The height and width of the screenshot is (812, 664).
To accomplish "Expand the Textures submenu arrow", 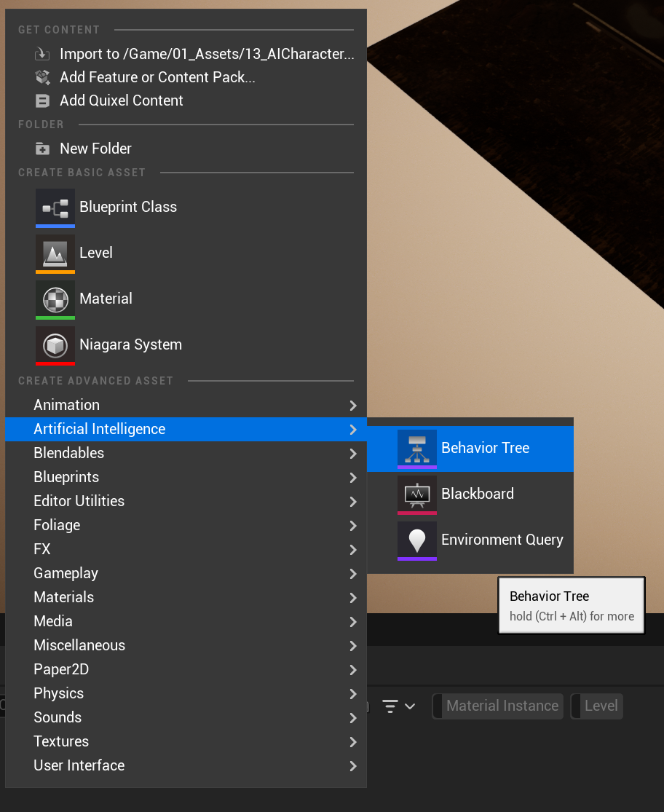I will (353, 741).
